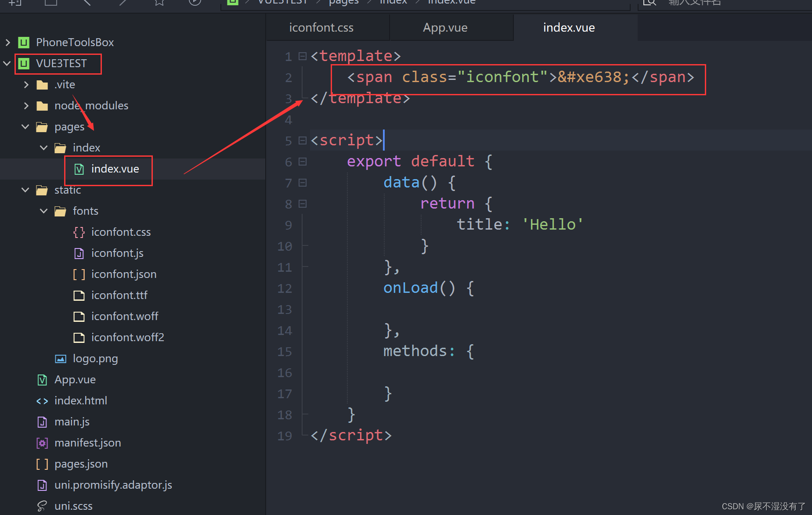
Task: Click the iconfont.woff file icon
Action: [79, 317]
